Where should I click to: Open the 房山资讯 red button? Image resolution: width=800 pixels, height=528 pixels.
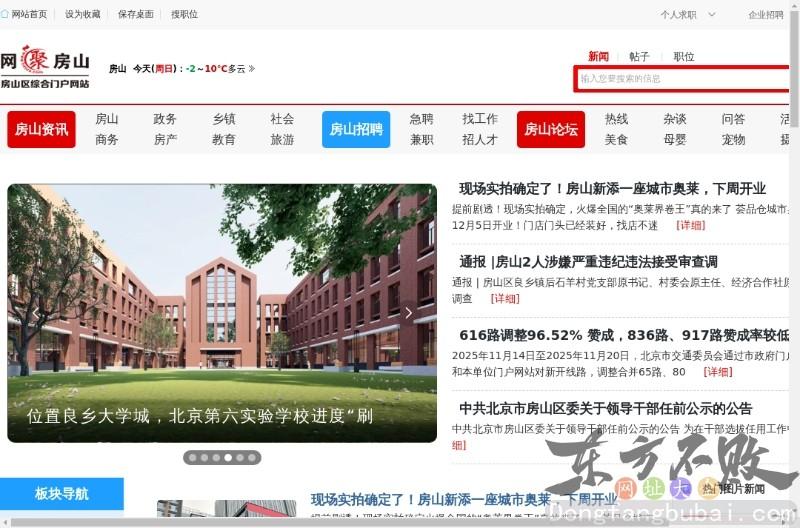pyautogui.click(x=41, y=130)
